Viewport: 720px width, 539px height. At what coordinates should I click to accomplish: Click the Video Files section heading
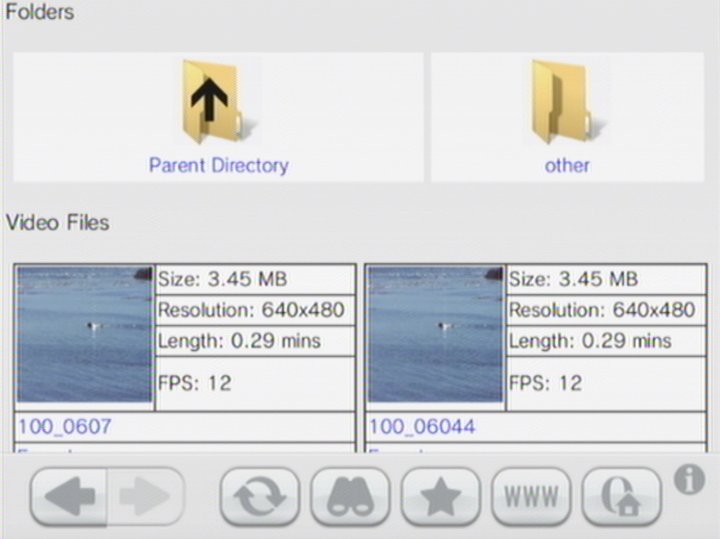58,222
